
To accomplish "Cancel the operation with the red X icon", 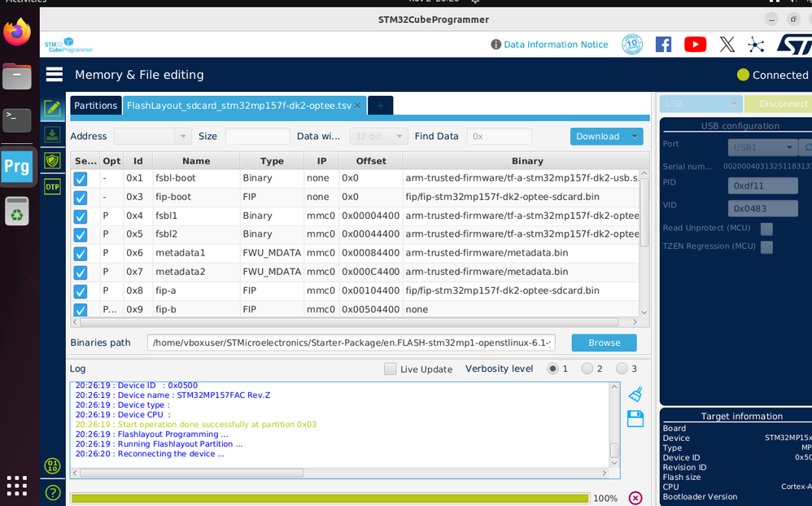I will point(635,498).
